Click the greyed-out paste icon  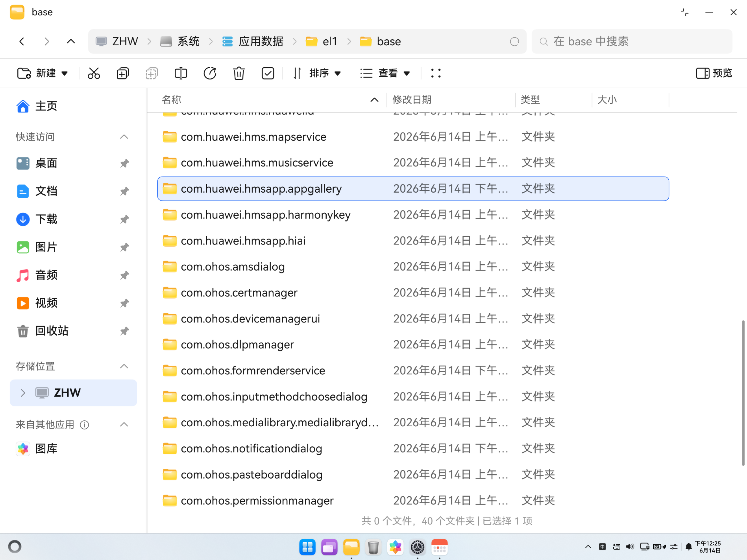coord(152,73)
